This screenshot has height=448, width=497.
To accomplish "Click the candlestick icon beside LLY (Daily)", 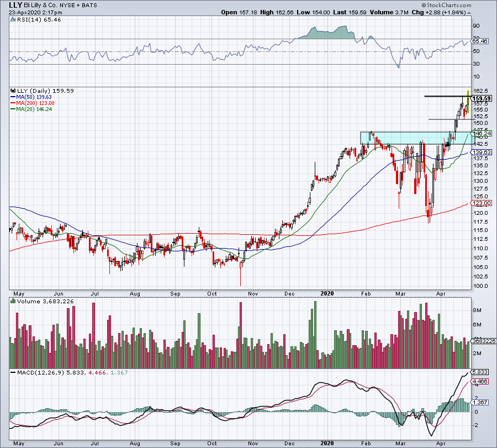I will coord(13,91).
